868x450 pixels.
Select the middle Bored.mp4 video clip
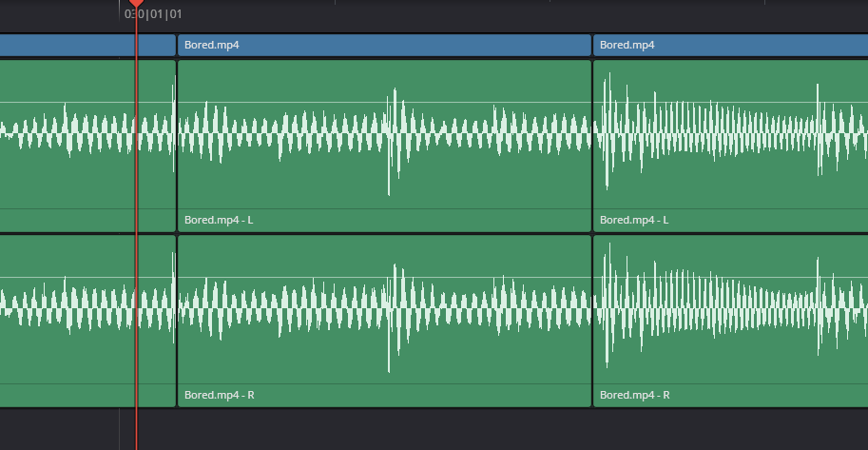click(384, 45)
